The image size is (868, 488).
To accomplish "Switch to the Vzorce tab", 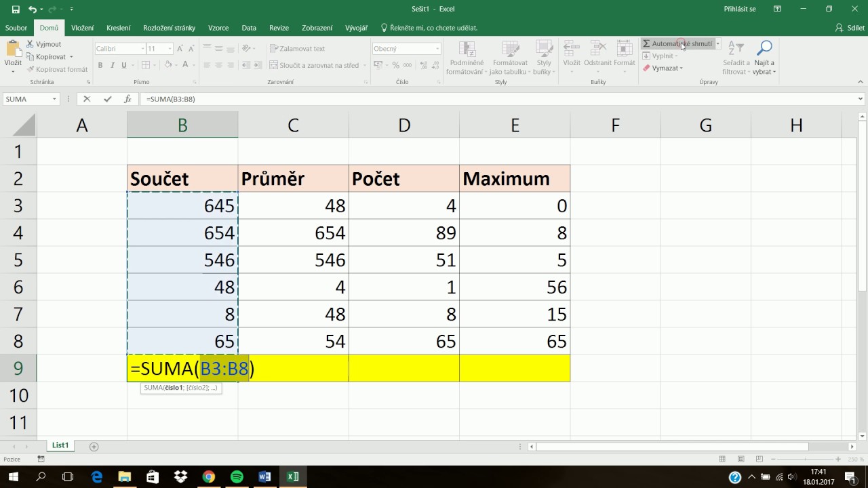I will tap(218, 28).
